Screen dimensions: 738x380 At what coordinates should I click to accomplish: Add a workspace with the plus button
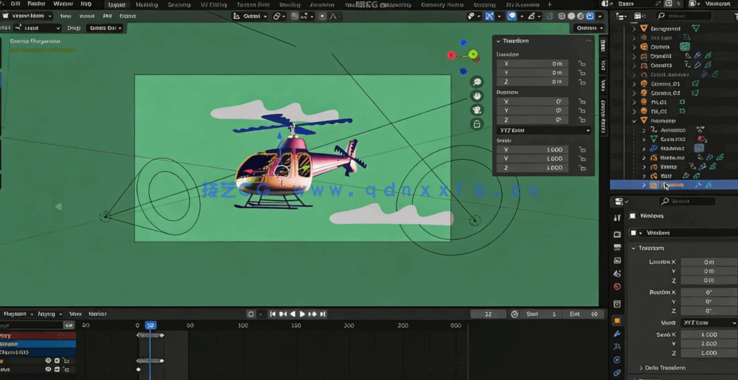coord(549,5)
